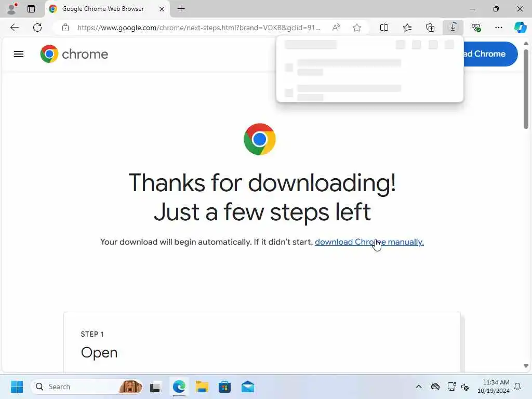Image resolution: width=532 pixels, height=399 pixels.
Task: Click the page vertical scrollbar thumb
Action: pos(526,89)
